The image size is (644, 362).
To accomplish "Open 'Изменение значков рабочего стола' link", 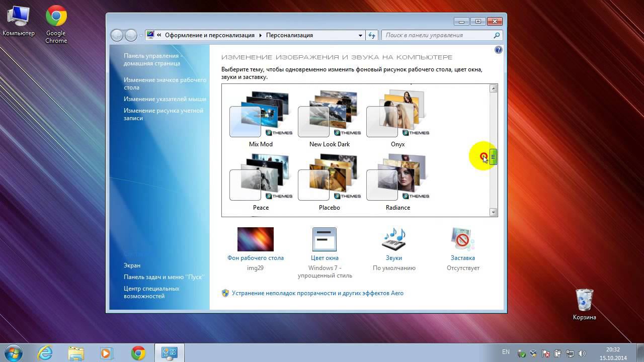I will click(165, 83).
